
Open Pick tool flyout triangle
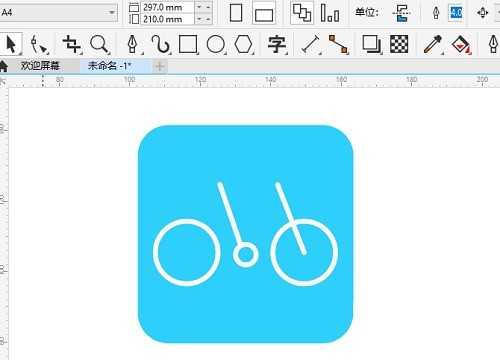(20, 54)
